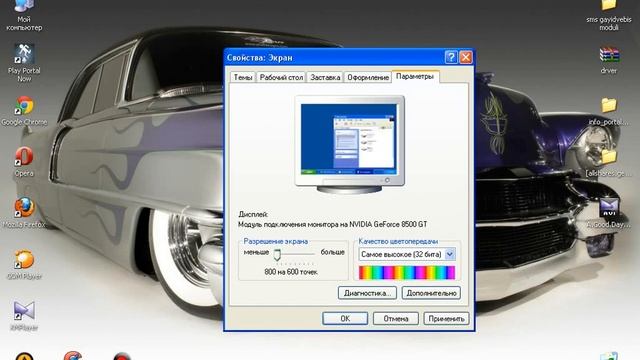Select the Параметры tab
The image size is (640, 360).
(415, 76)
